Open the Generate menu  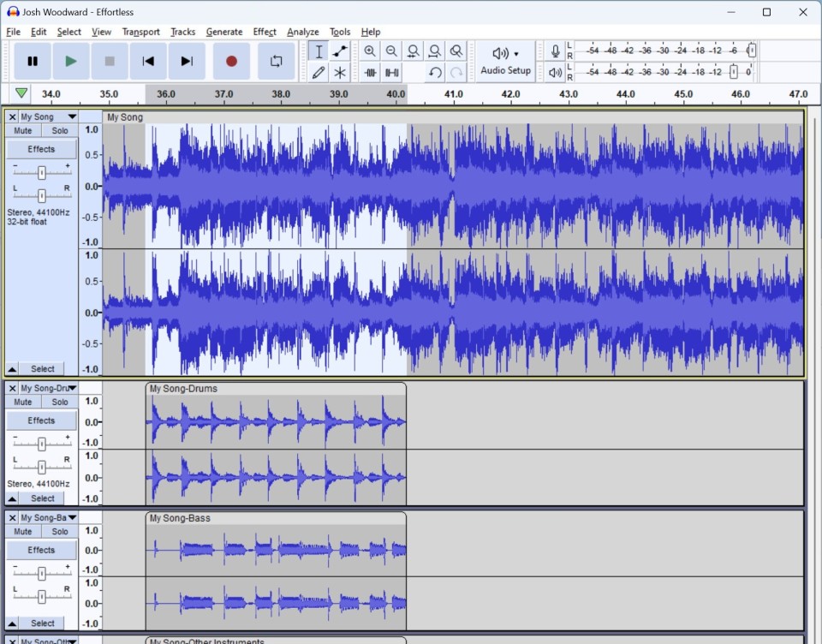point(224,32)
